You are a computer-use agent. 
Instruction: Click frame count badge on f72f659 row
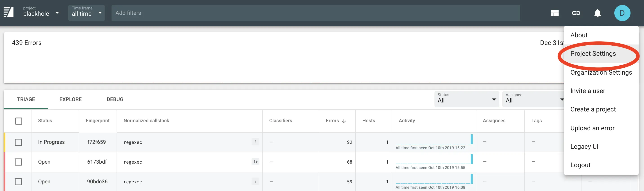coord(255,142)
